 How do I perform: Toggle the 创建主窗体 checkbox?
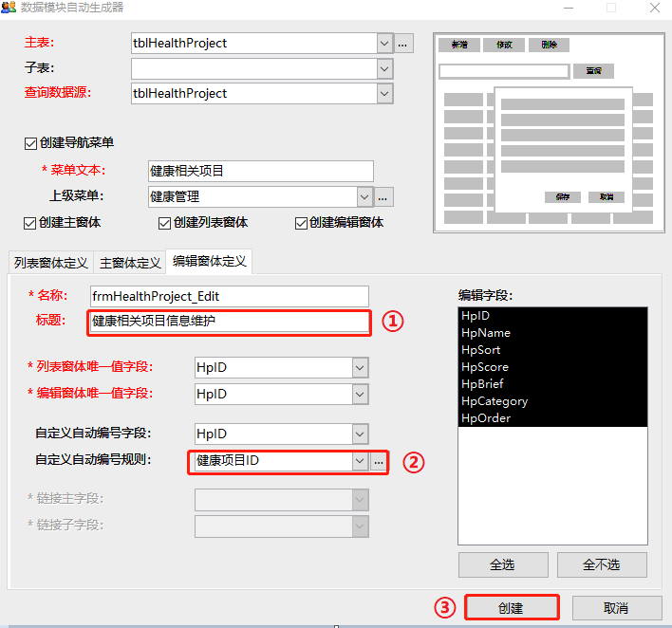[29, 223]
